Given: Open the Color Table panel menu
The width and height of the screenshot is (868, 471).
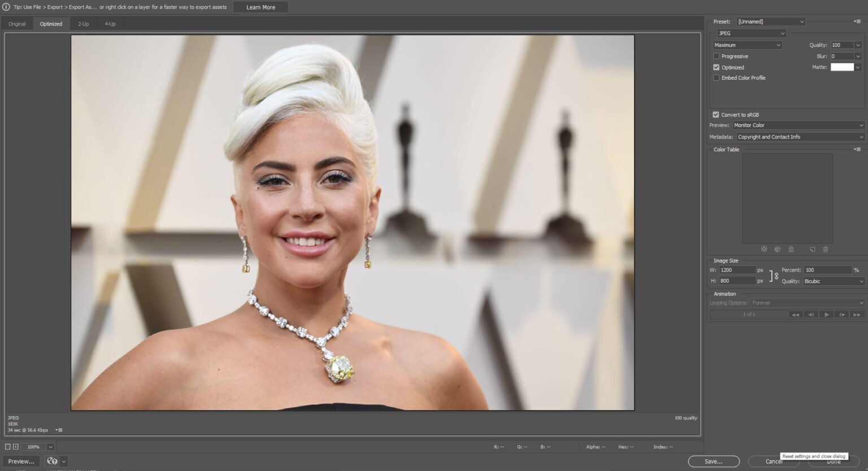Looking at the screenshot, I should 857,149.
